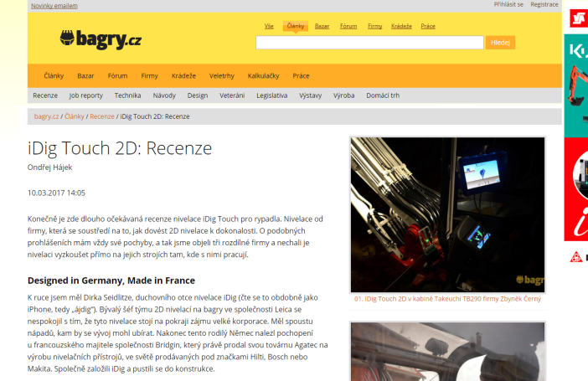Click author name Ondřej Hájek
This screenshot has width=588, height=381.
click(49, 167)
